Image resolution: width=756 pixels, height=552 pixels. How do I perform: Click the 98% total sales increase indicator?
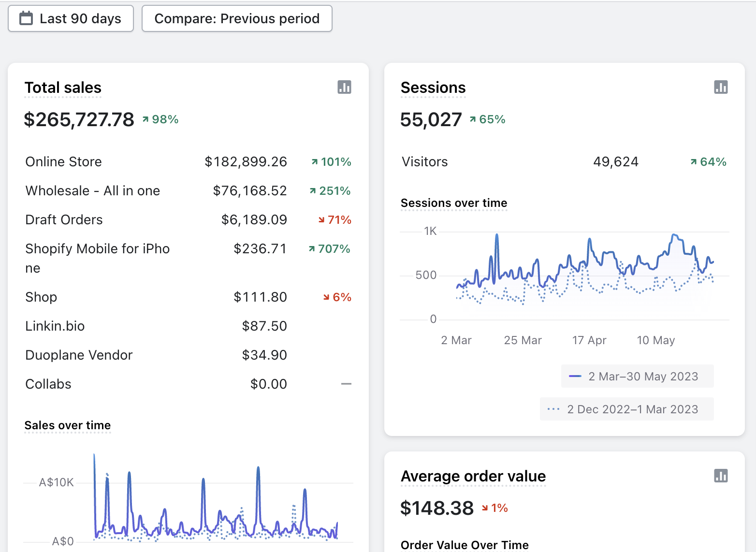point(160,119)
